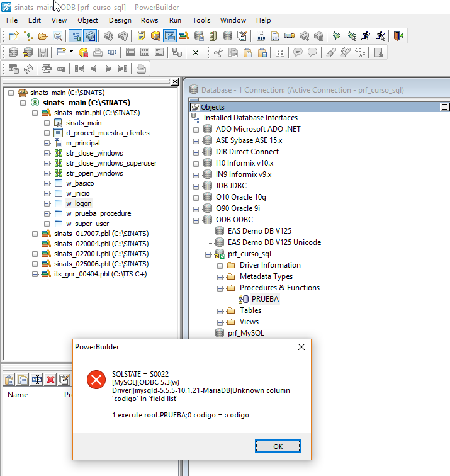Close the system tree pane
Image resolution: width=450 pixels, height=476 pixels.
click(x=175, y=82)
